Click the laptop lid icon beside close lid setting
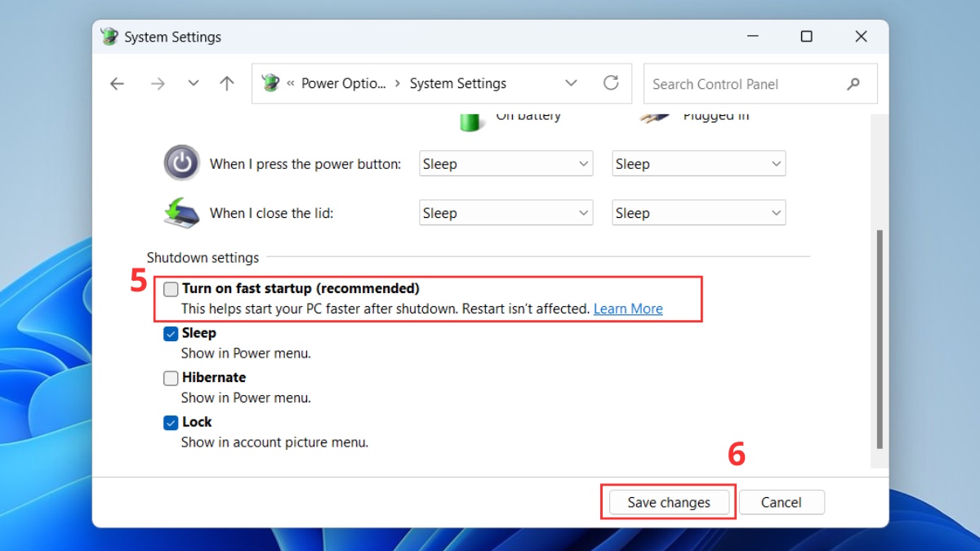The image size is (980, 551). coord(181,212)
